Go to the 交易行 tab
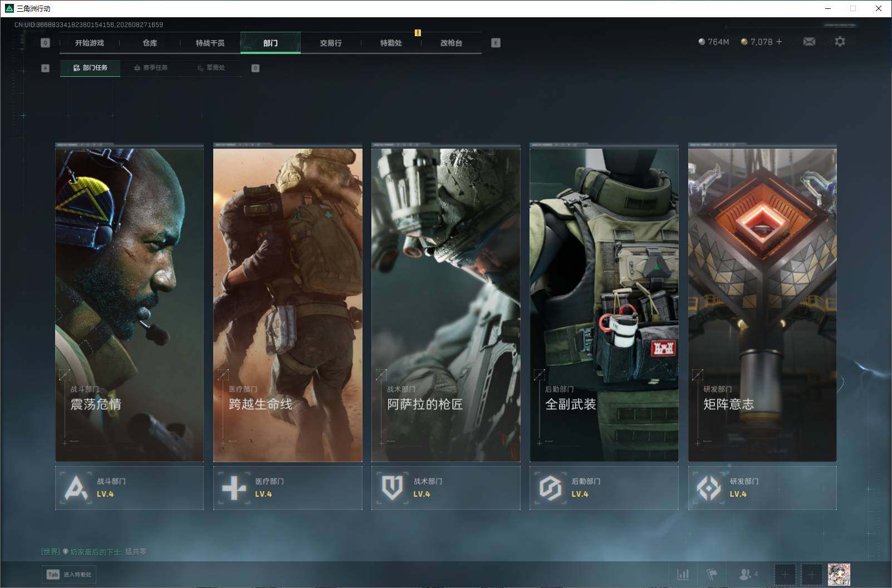 (331, 43)
